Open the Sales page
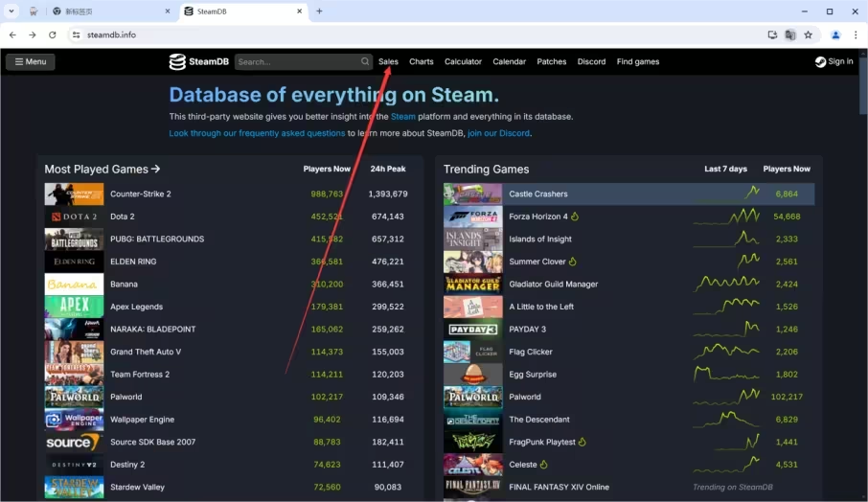Screen dimensions: 868x502 click(388, 61)
